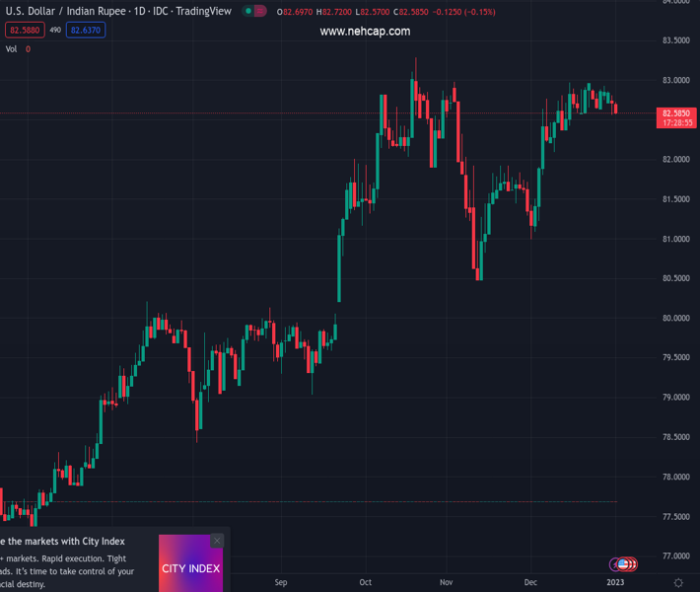Click the Vol indicator label

[11, 49]
